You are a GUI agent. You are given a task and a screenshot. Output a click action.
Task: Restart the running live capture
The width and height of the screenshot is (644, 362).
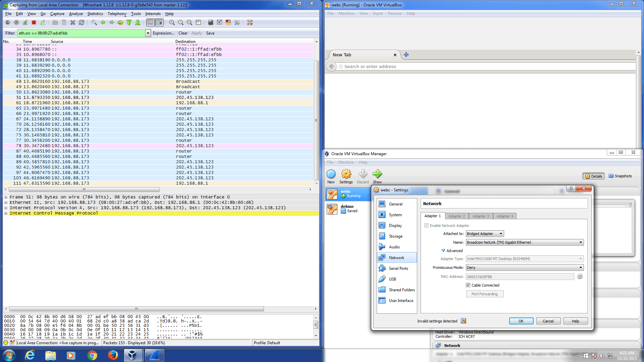point(43,22)
